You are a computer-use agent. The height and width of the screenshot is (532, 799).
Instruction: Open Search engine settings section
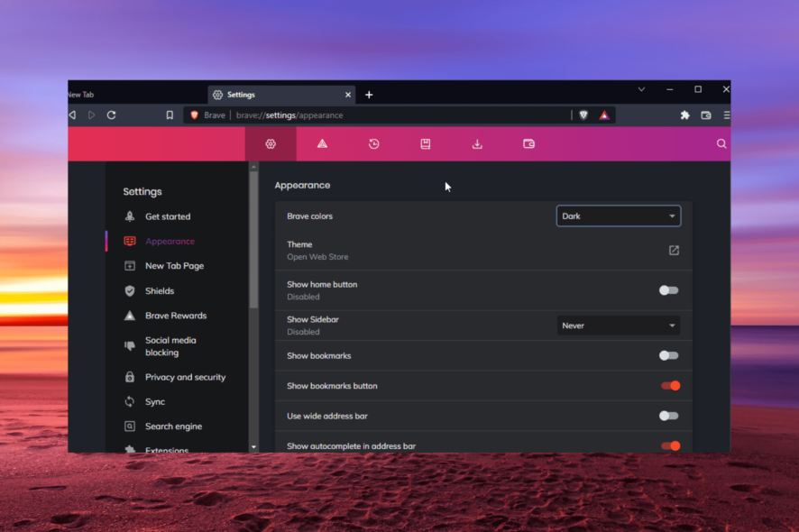(x=173, y=426)
